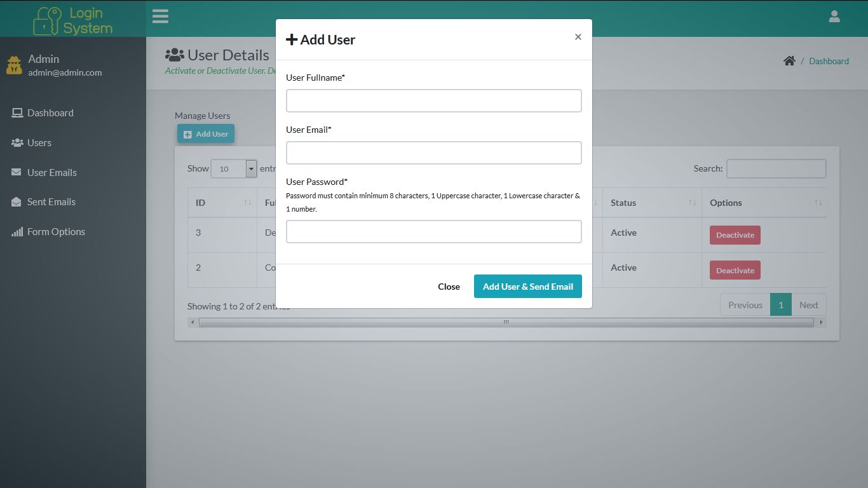Click the Next pagination control
Image resolution: width=868 pixels, height=488 pixels.
tap(808, 304)
